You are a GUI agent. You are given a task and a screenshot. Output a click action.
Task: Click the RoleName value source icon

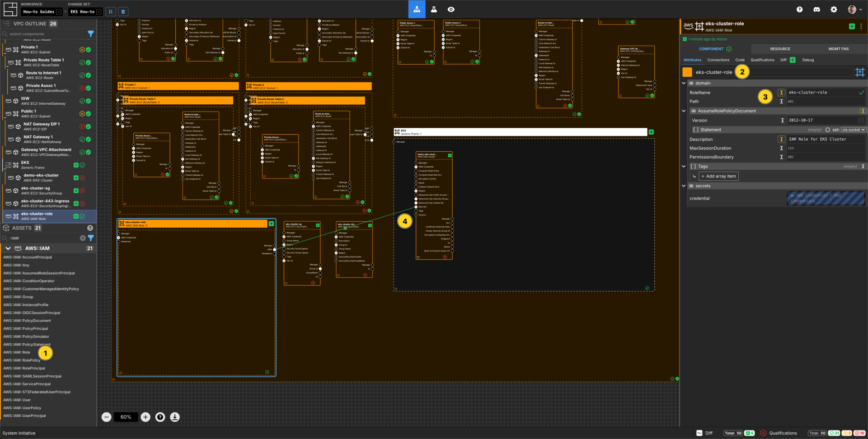pyautogui.click(x=781, y=93)
